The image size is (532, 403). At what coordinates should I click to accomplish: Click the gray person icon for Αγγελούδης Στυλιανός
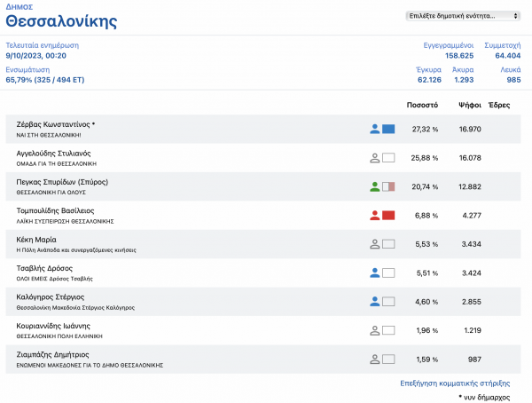374,158
